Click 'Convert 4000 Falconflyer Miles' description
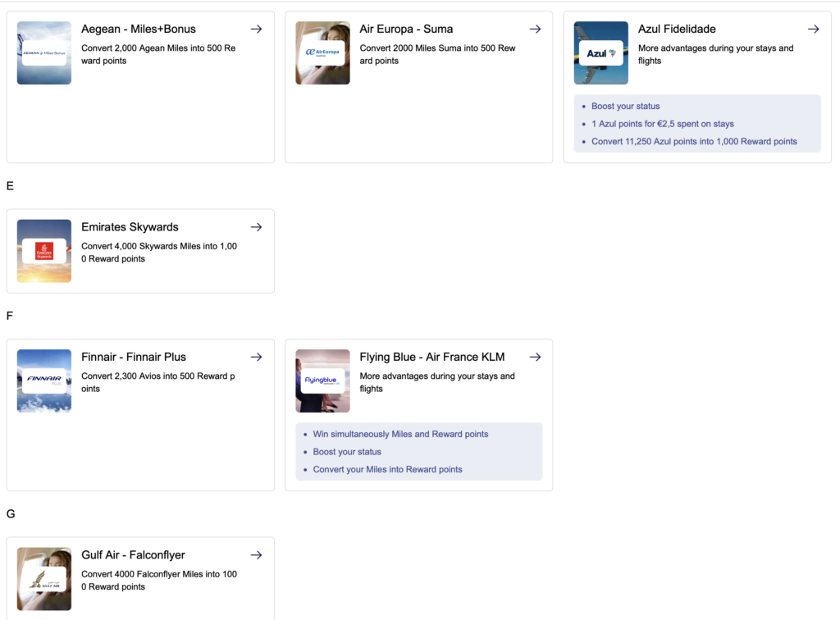This screenshot has height=620, width=840. 158,581
